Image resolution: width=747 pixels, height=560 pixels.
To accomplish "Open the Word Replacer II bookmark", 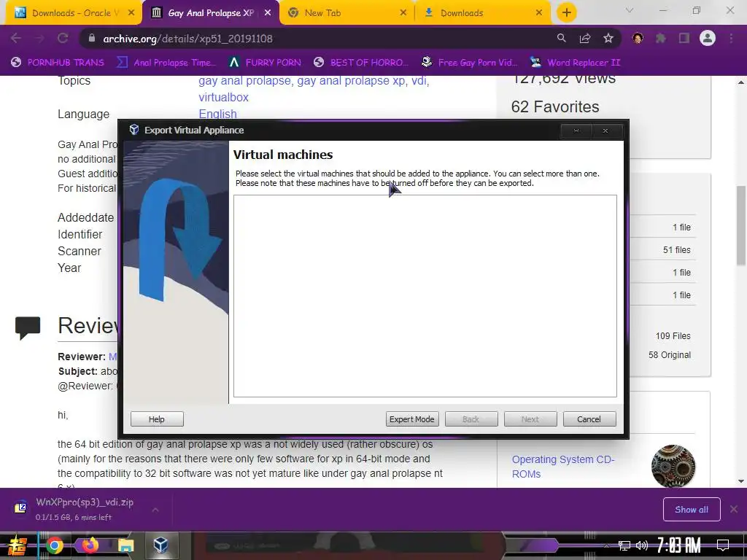I will (575, 63).
